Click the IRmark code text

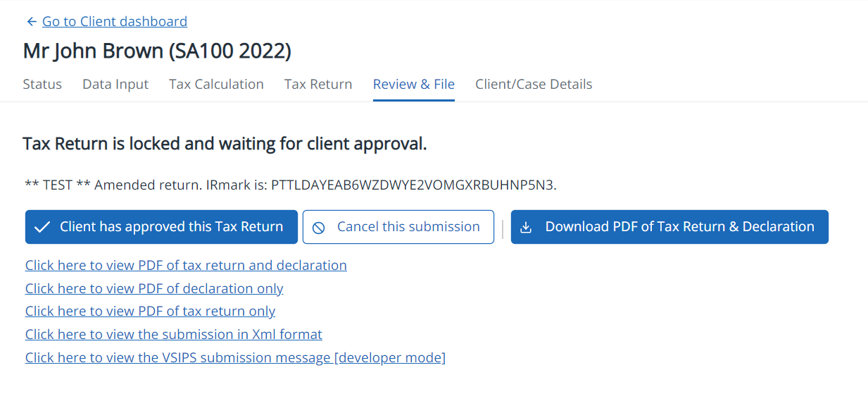point(413,185)
